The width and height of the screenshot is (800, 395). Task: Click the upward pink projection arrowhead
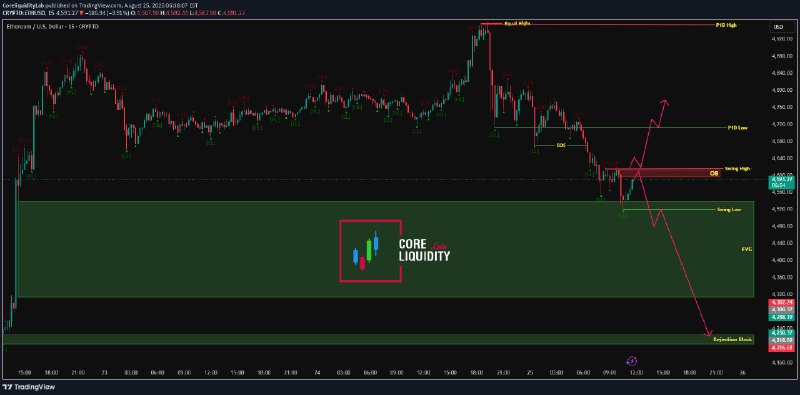coord(665,102)
